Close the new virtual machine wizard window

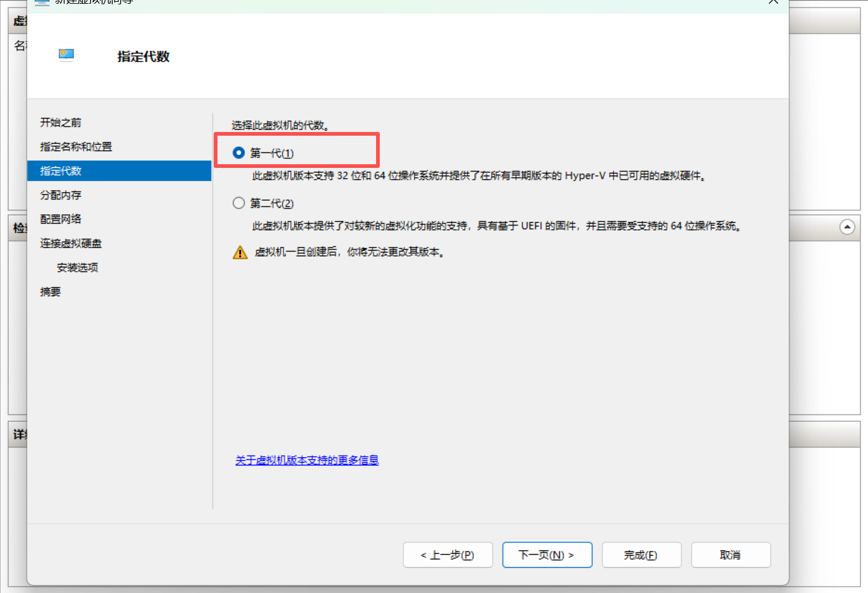(773, 2)
